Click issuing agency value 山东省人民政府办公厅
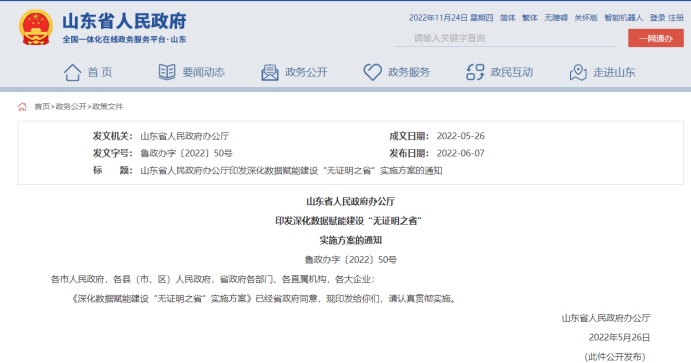Viewport: 691px width, 363px height. [x=185, y=136]
